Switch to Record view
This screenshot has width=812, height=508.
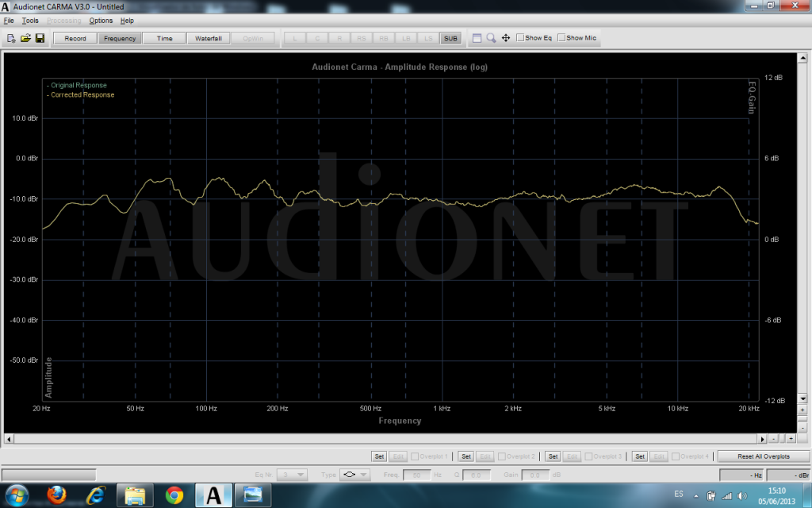click(x=75, y=38)
